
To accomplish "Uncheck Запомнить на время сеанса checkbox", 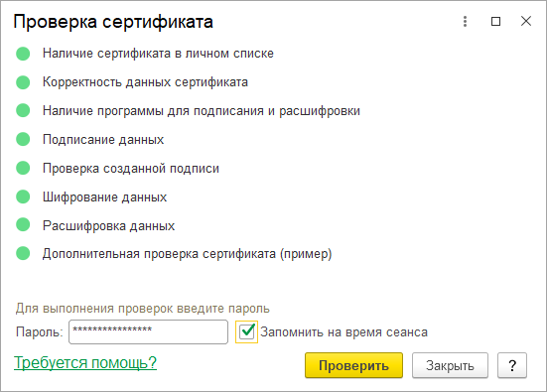I will tap(246, 331).
